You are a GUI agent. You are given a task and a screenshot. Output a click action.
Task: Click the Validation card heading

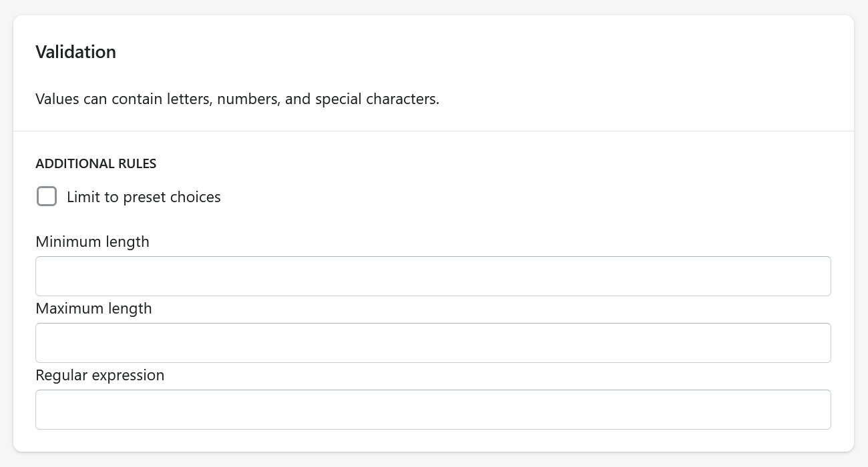75,52
